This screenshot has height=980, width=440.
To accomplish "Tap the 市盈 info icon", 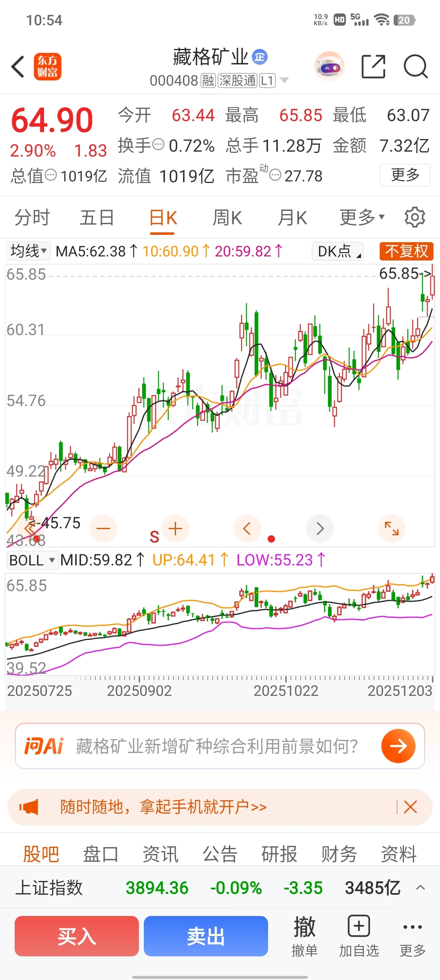I will [275, 175].
